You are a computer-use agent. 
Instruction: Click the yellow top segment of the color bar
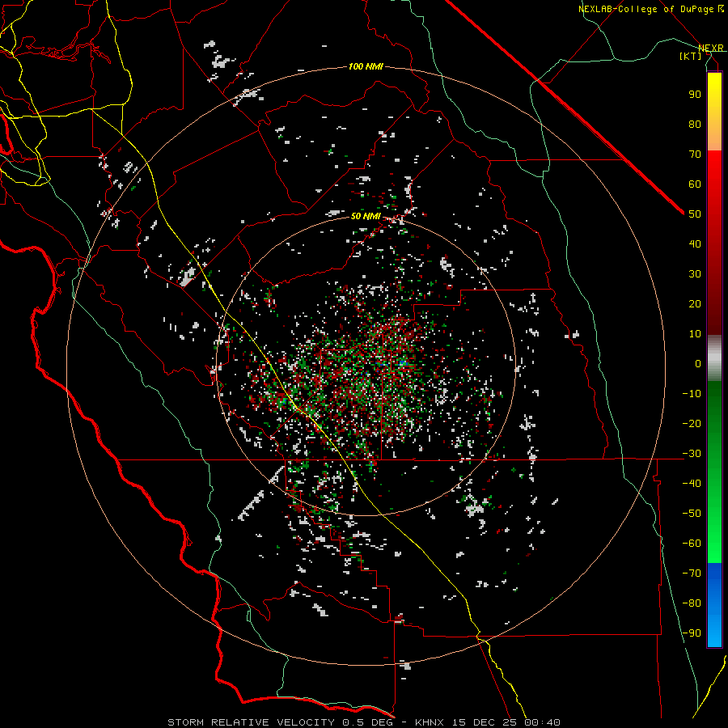tap(714, 112)
